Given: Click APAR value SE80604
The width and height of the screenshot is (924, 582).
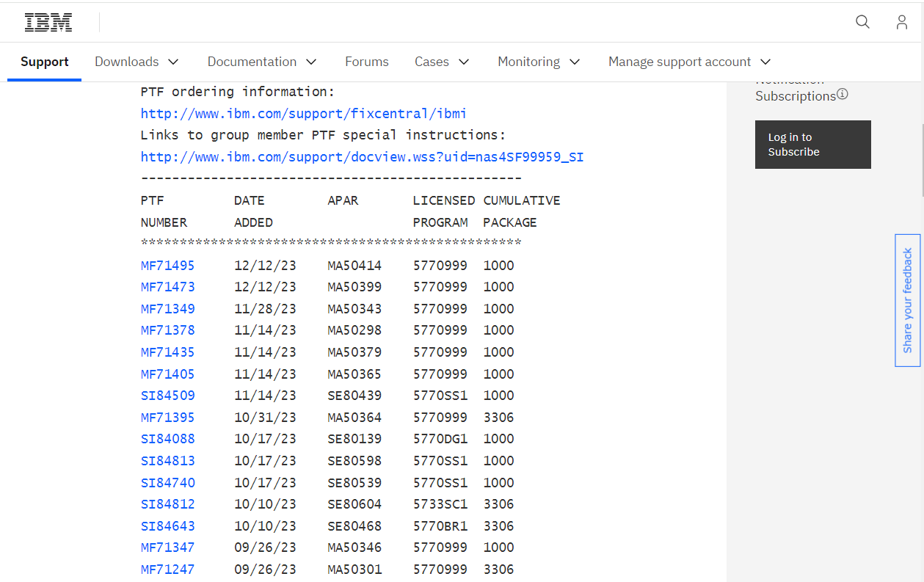Looking at the screenshot, I should click(x=354, y=504).
